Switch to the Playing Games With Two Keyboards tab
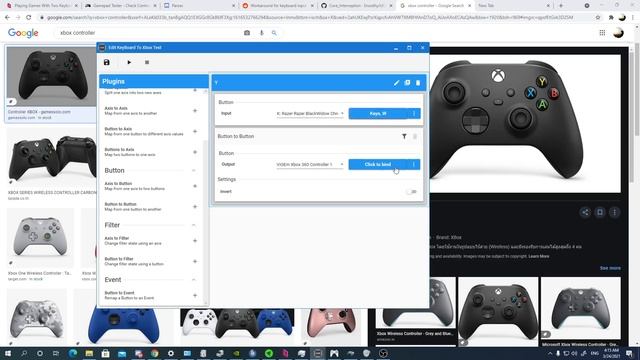 pos(42,6)
